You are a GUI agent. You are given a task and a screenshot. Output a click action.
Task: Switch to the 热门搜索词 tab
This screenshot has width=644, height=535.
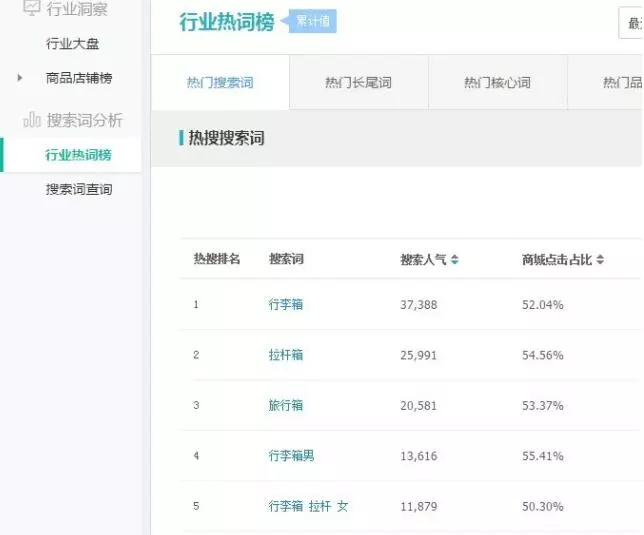(220, 82)
